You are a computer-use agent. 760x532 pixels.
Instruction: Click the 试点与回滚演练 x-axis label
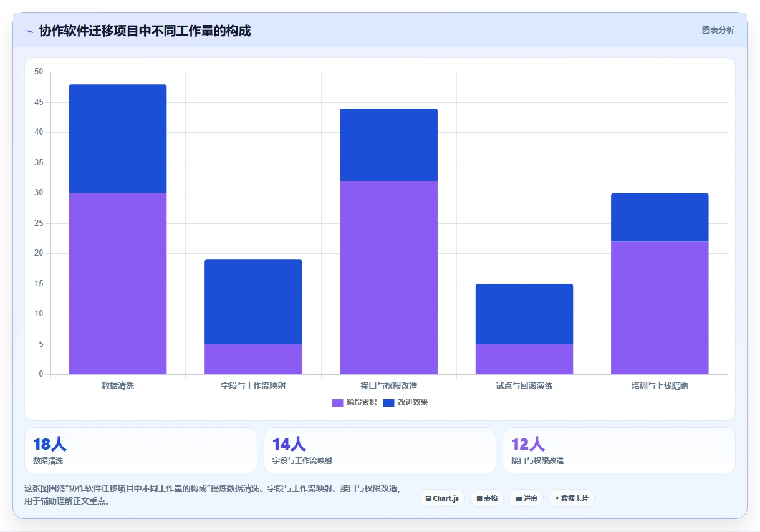pyautogui.click(x=524, y=385)
